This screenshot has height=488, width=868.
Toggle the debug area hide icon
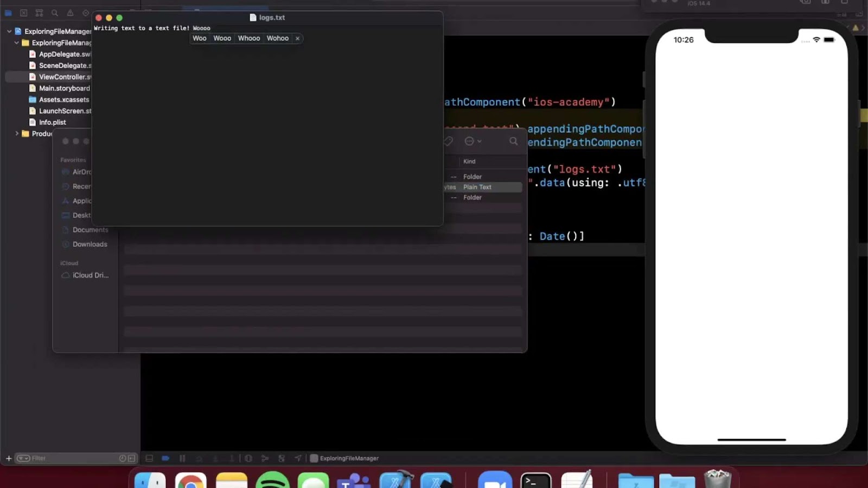click(x=149, y=459)
